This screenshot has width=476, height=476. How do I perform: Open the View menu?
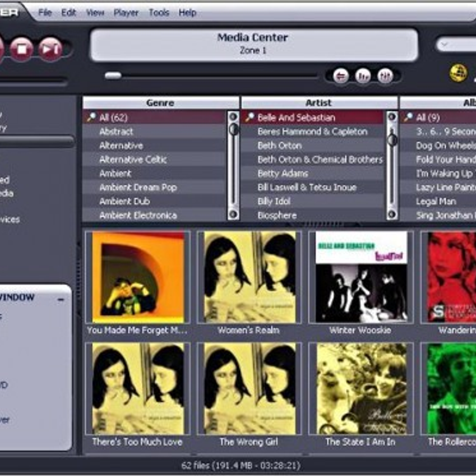(95, 12)
